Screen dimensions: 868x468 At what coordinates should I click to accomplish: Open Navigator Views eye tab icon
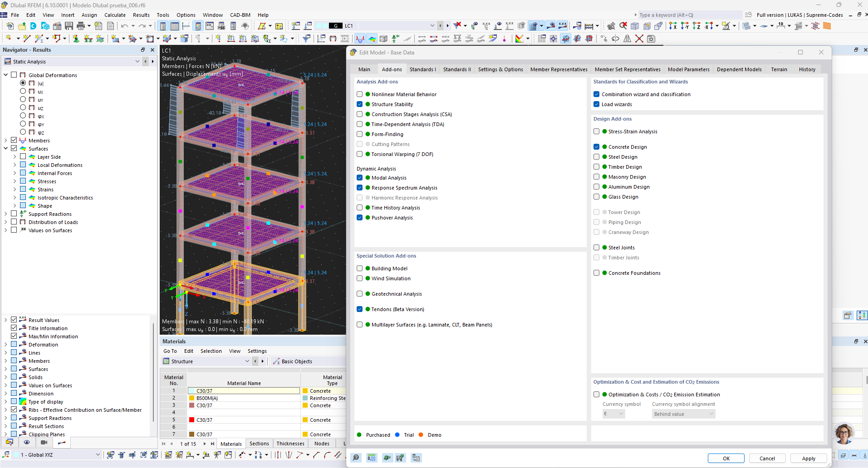(x=27, y=442)
